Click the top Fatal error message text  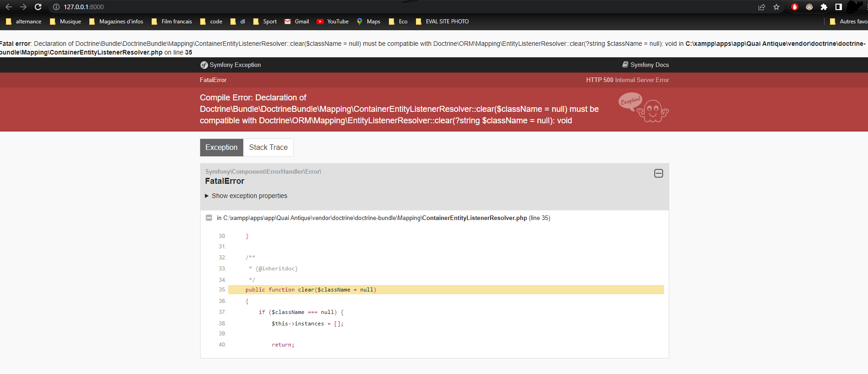pyautogui.click(x=433, y=48)
